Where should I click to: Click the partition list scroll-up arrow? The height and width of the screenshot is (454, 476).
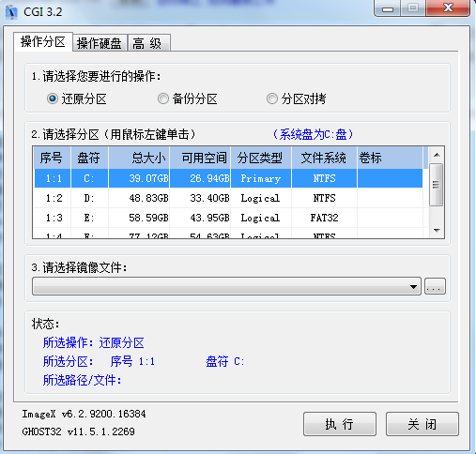(437, 155)
